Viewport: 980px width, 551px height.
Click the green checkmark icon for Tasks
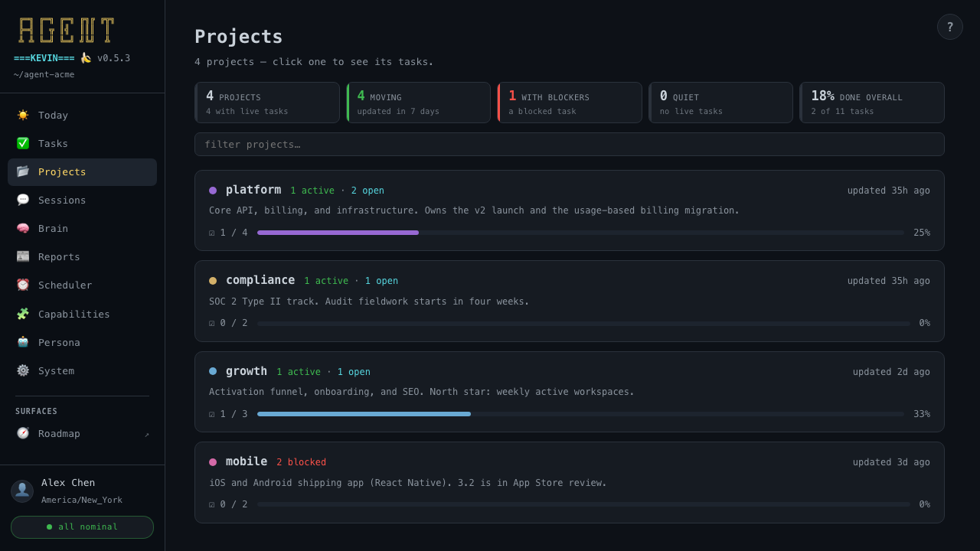coord(23,143)
